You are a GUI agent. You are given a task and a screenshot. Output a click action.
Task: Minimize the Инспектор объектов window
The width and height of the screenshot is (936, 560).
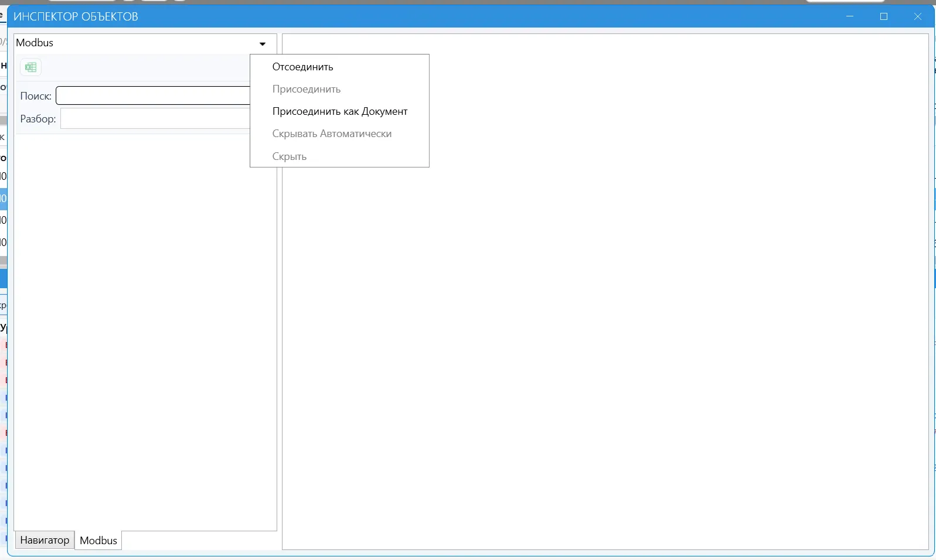pos(850,16)
